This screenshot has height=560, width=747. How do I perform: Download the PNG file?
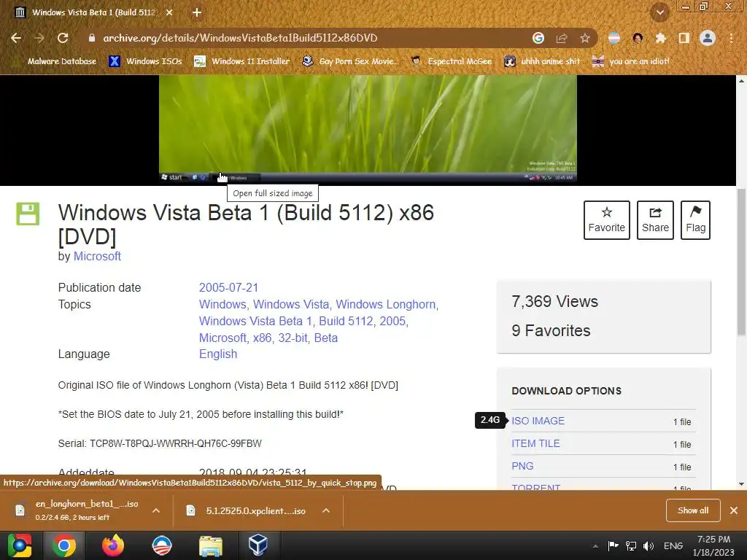[522, 466]
